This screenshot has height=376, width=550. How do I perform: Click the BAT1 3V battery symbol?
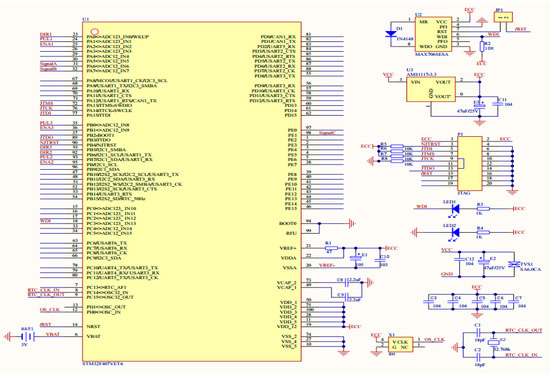27,337
